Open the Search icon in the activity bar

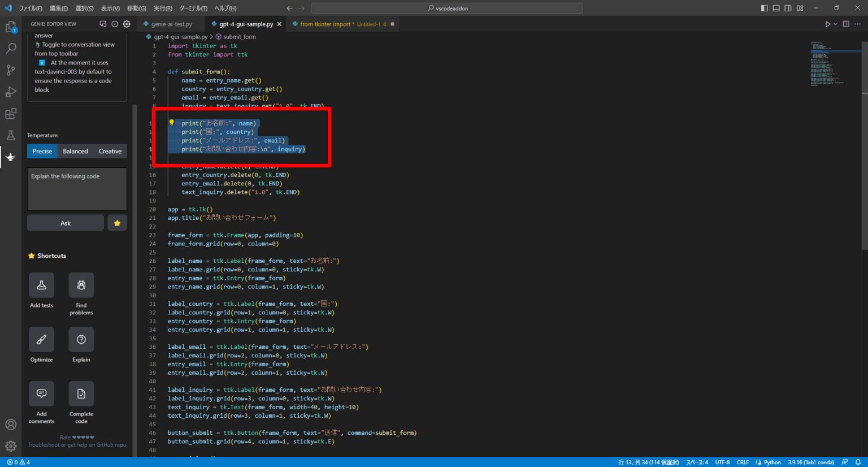[10, 48]
